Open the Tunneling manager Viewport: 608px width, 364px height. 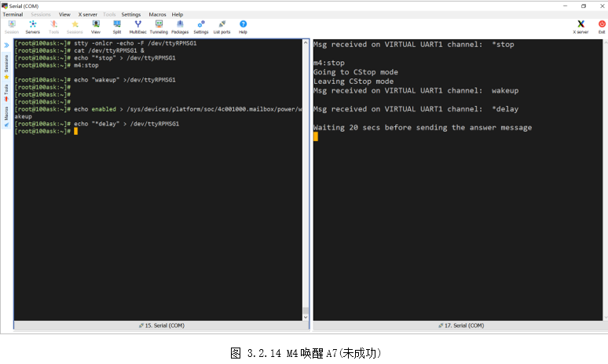(159, 27)
